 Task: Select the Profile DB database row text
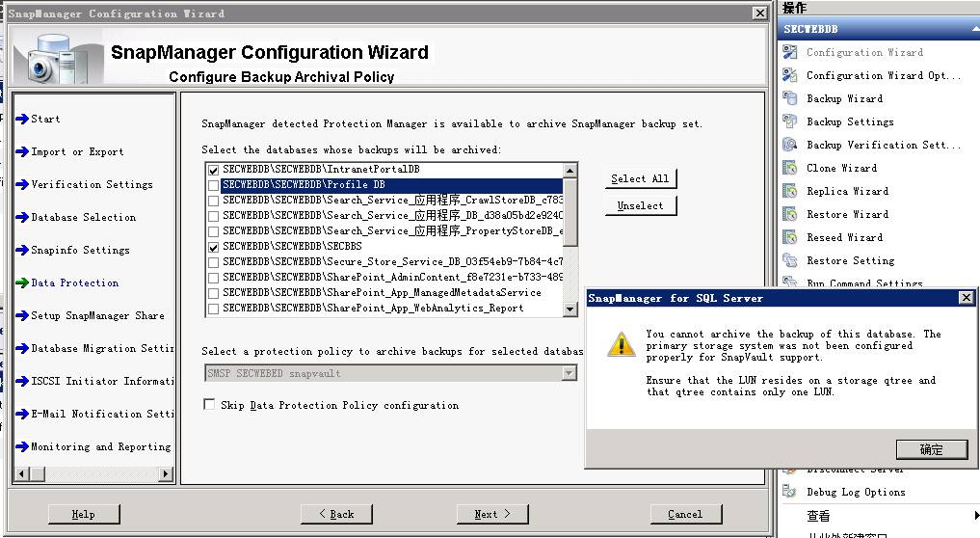304,184
